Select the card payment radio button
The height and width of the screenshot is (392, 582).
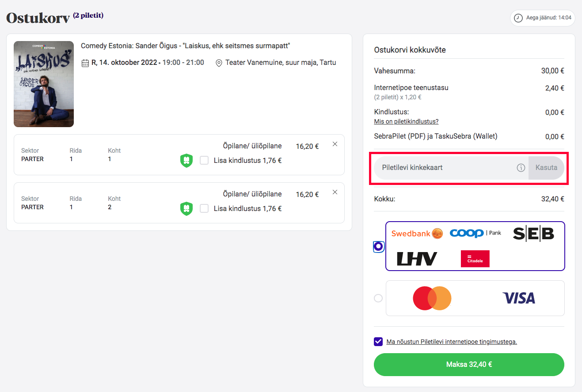[x=378, y=298]
